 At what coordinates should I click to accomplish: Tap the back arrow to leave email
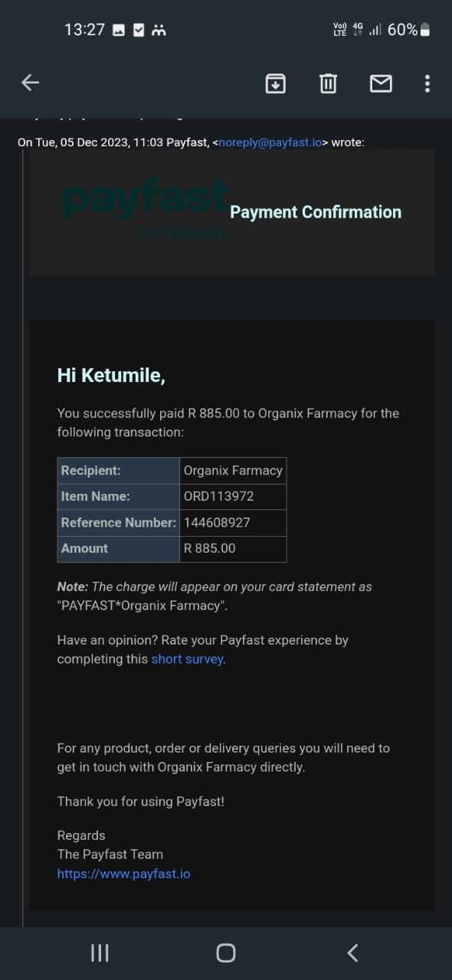tap(30, 83)
